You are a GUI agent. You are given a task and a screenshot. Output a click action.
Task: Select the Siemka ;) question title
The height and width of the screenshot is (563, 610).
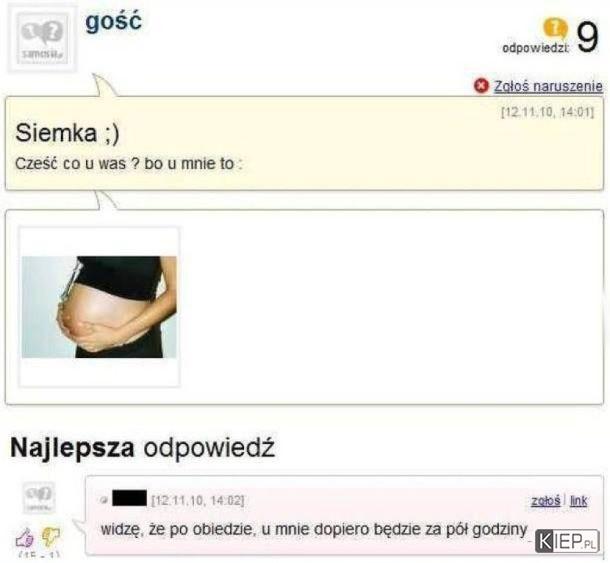pyautogui.click(x=67, y=133)
